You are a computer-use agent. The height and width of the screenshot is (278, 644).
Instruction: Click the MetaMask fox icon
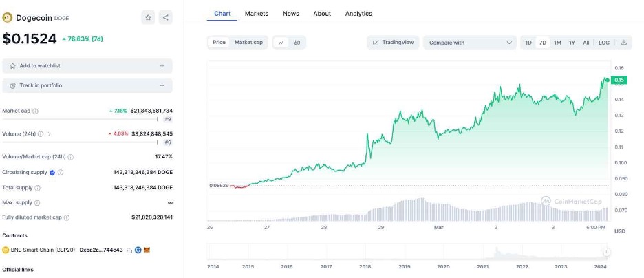tap(146, 250)
